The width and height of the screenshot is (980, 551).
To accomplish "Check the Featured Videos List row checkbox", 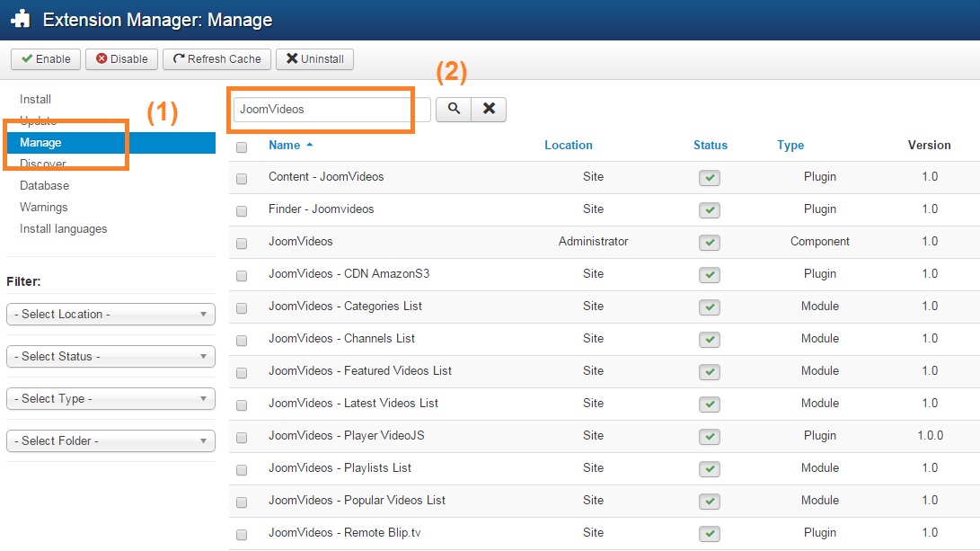I will click(242, 373).
